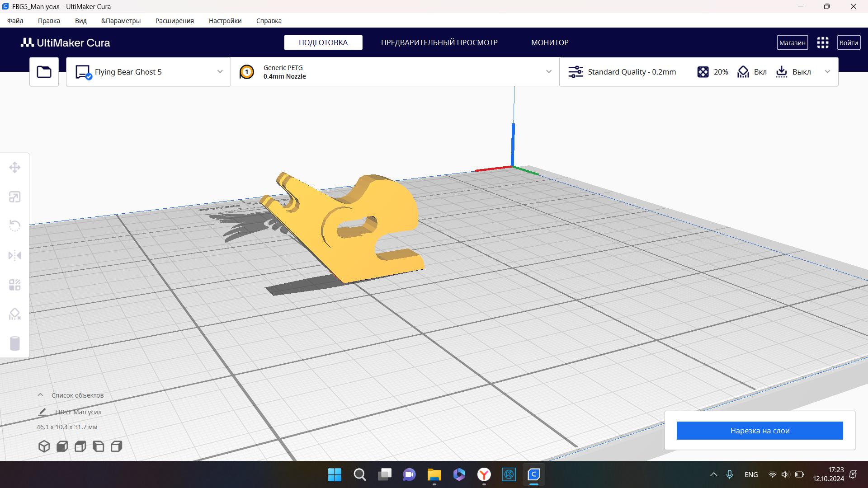Expand Flying Bear Ghost 5 printer dropdown
This screenshot has height=488, width=868.
tap(220, 72)
